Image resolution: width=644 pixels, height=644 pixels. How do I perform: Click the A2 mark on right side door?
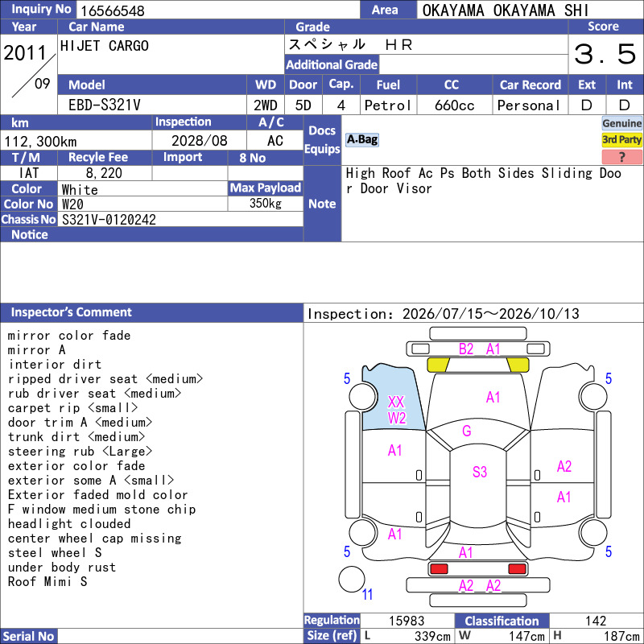point(564,466)
